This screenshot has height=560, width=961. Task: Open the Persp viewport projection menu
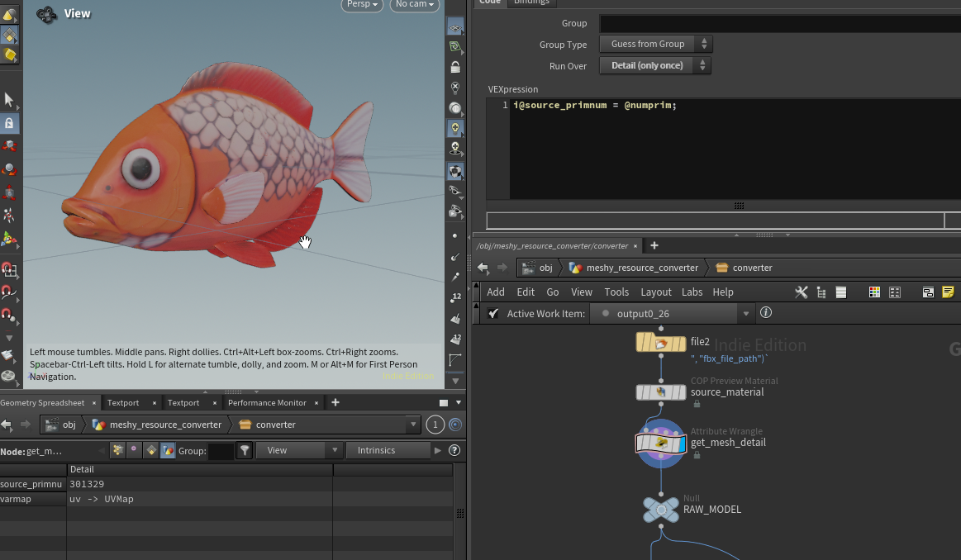point(362,4)
